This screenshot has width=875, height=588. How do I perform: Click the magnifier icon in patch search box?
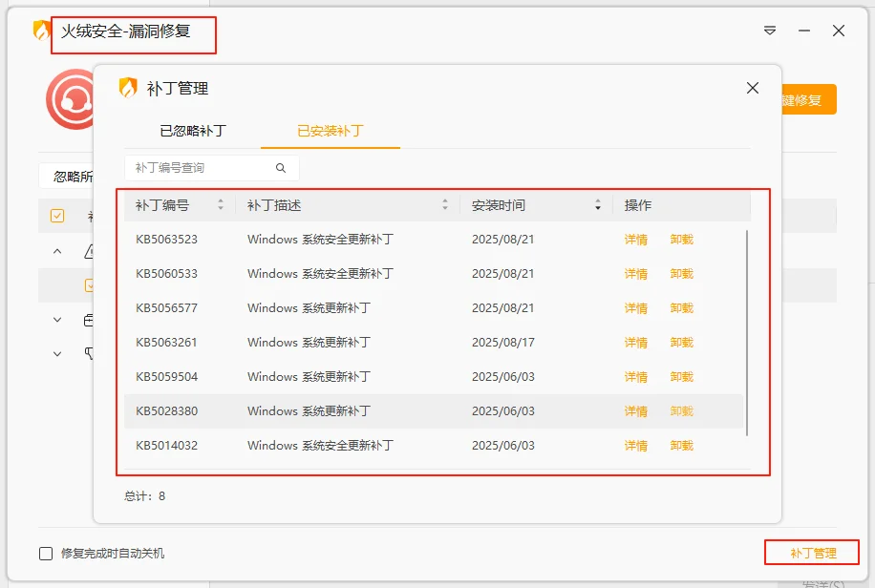(281, 166)
